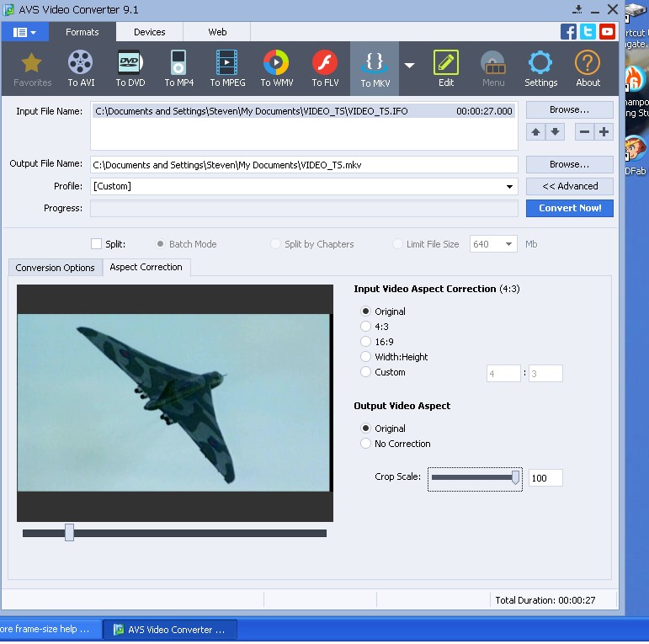Image resolution: width=649 pixels, height=644 pixels.
Task: Move input file down with arrow
Action: click(555, 132)
